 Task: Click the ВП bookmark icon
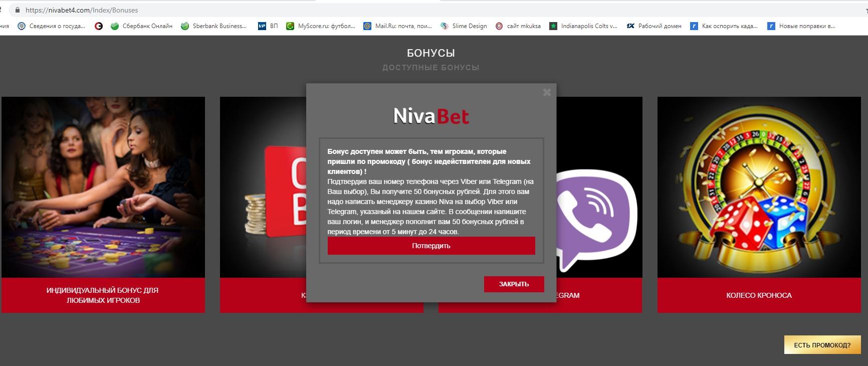(262, 26)
